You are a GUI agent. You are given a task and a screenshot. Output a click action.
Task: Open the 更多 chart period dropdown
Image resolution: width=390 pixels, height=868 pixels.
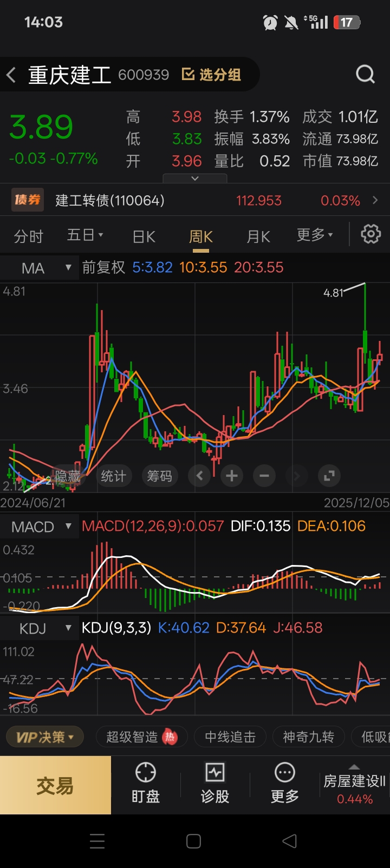coord(315,235)
